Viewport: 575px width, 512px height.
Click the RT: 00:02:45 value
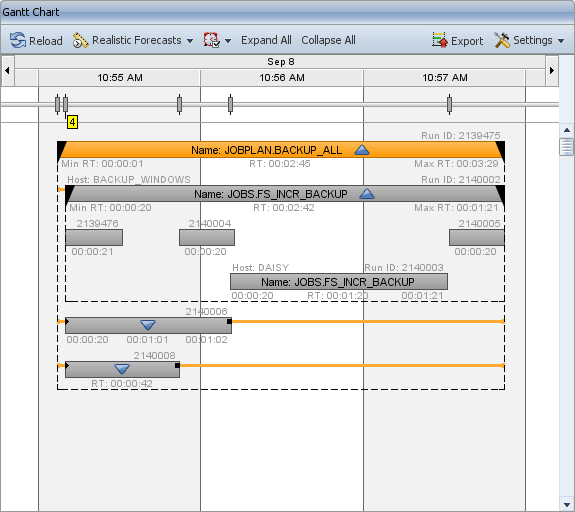(x=280, y=164)
